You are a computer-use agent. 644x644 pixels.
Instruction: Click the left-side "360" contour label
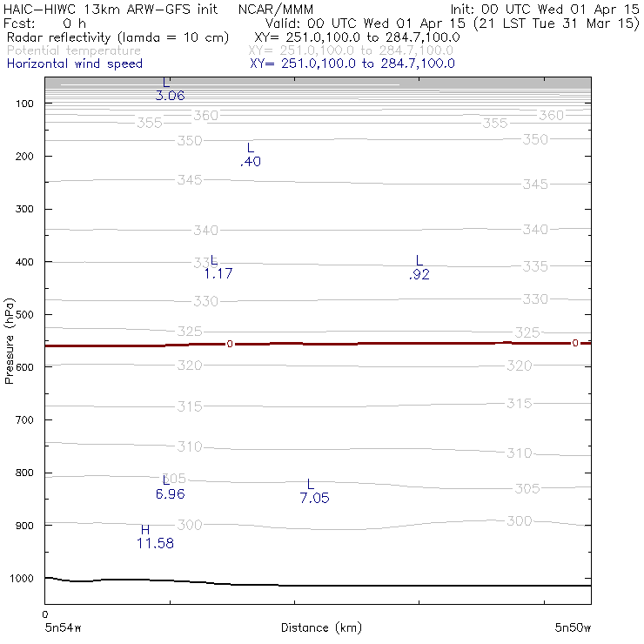(205, 116)
